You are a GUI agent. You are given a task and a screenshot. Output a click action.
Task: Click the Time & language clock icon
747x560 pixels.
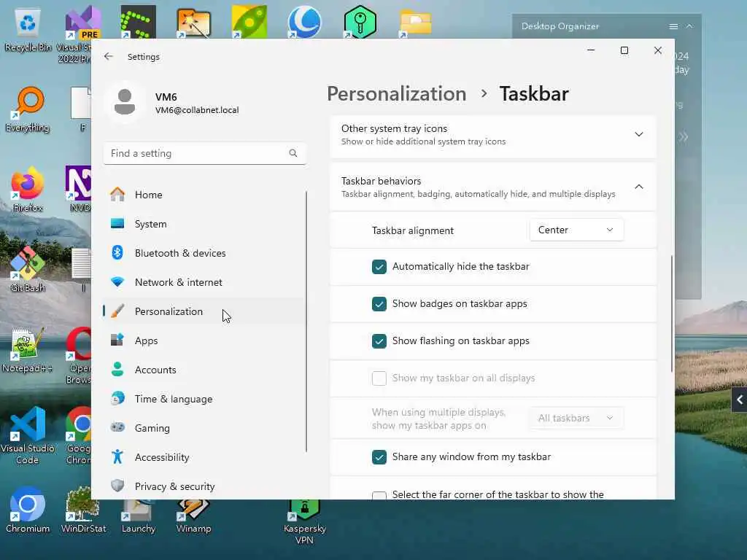[117, 399]
